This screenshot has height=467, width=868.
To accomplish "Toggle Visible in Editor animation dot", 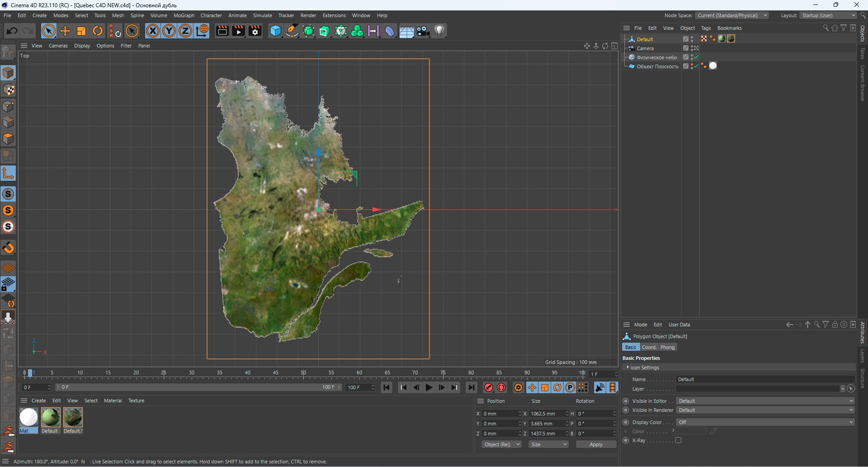I will [x=626, y=401].
